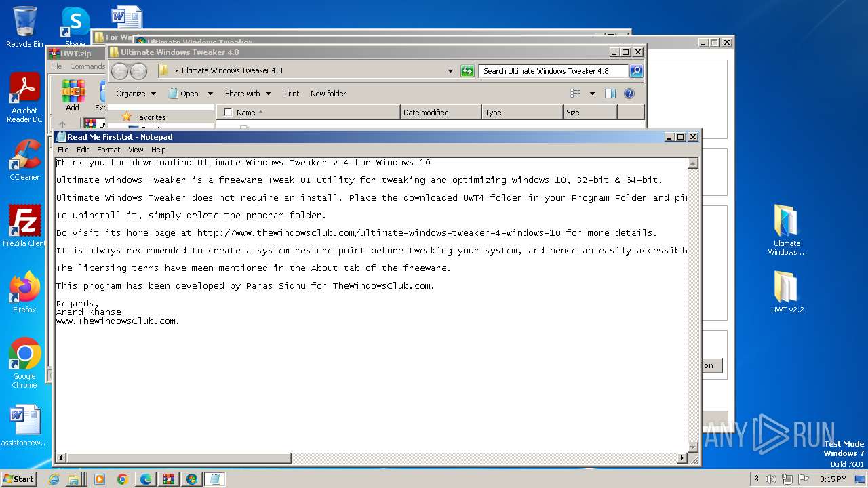
Task: Launch CCleaner from desktop
Action: 24,160
